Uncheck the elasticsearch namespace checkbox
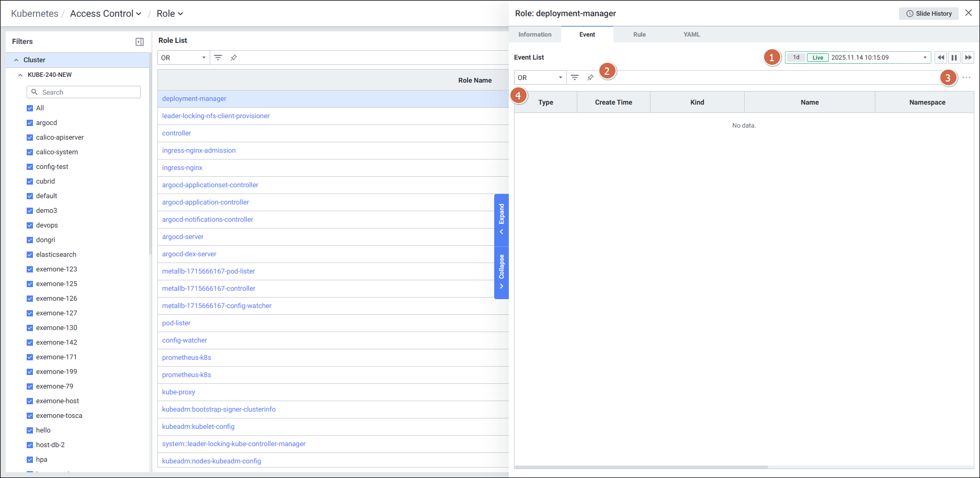This screenshot has height=478, width=980. (x=30, y=255)
